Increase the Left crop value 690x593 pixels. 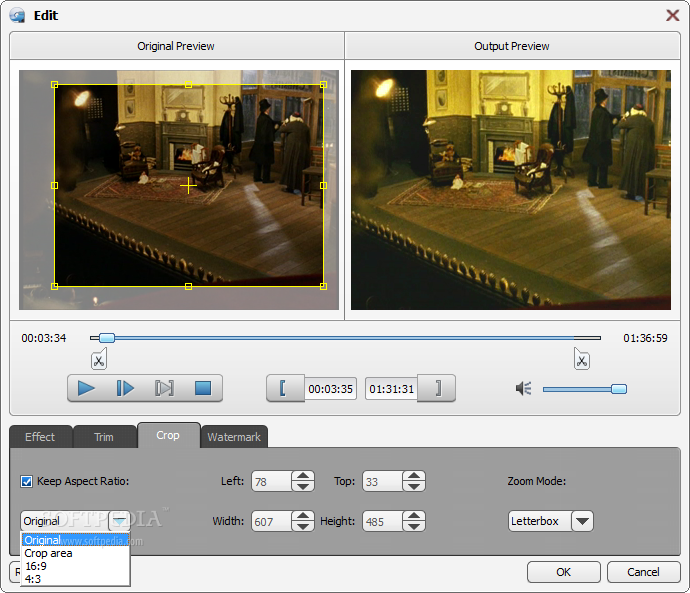point(303,476)
